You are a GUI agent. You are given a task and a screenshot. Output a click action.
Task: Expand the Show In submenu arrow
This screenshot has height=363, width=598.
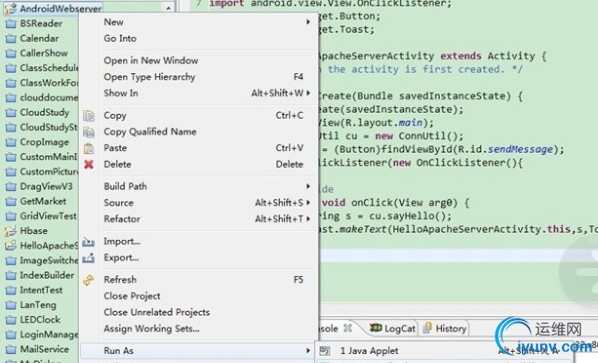(308, 93)
